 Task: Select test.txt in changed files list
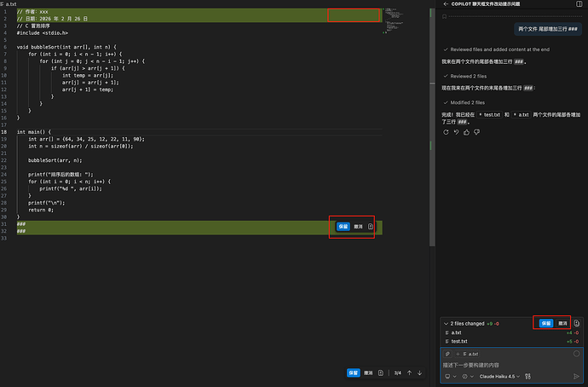[x=461, y=340]
